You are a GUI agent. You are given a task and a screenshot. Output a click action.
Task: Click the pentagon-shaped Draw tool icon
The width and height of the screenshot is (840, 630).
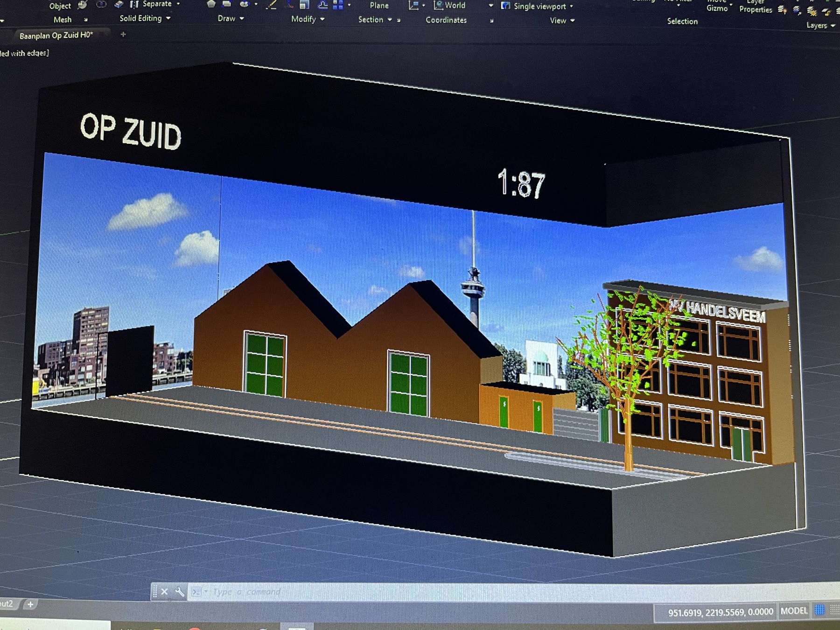(x=211, y=4)
